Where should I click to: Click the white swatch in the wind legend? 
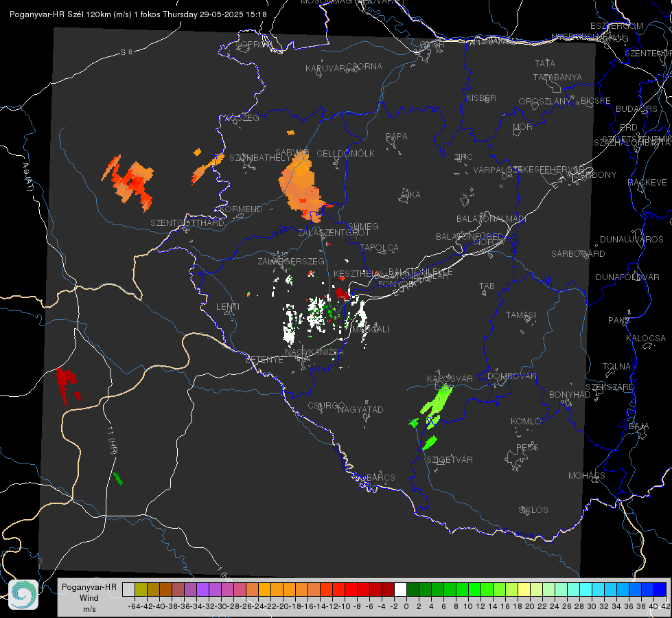coord(400,589)
